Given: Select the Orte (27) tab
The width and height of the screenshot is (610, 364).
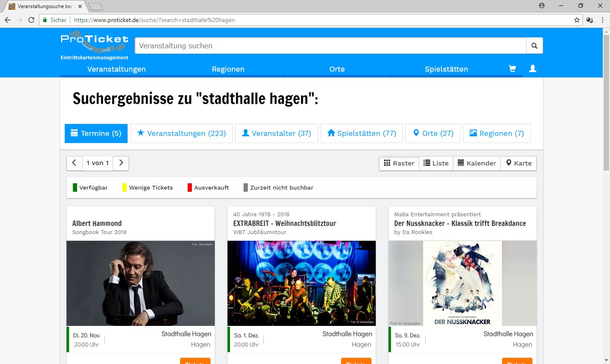Looking at the screenshot, I should [433, 133].
